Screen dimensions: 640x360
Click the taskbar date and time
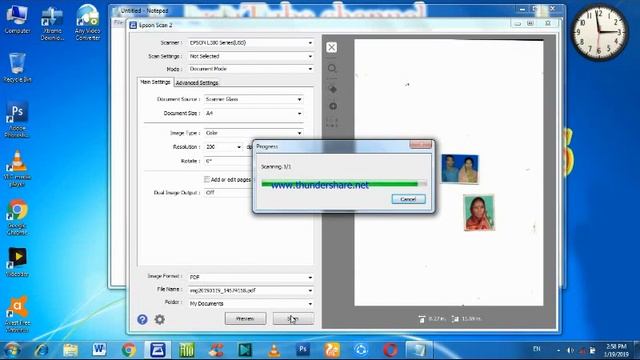617,350
